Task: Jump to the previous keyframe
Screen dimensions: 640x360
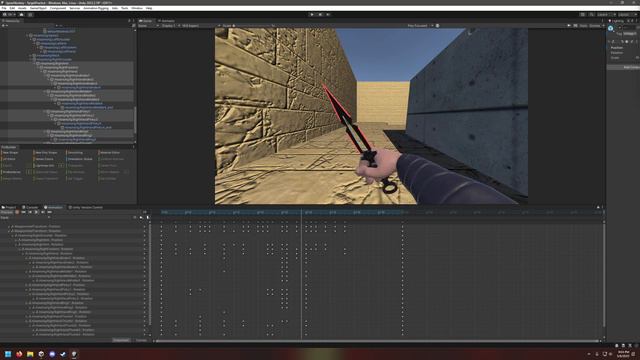Action: [x=30, y=212]
